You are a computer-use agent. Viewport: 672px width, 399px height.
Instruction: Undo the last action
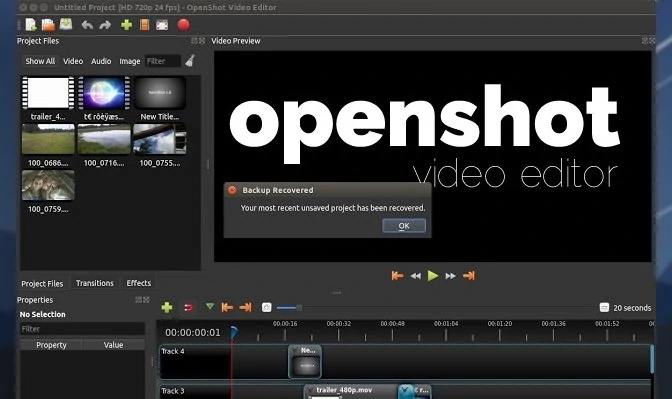[x=87, y=25]
